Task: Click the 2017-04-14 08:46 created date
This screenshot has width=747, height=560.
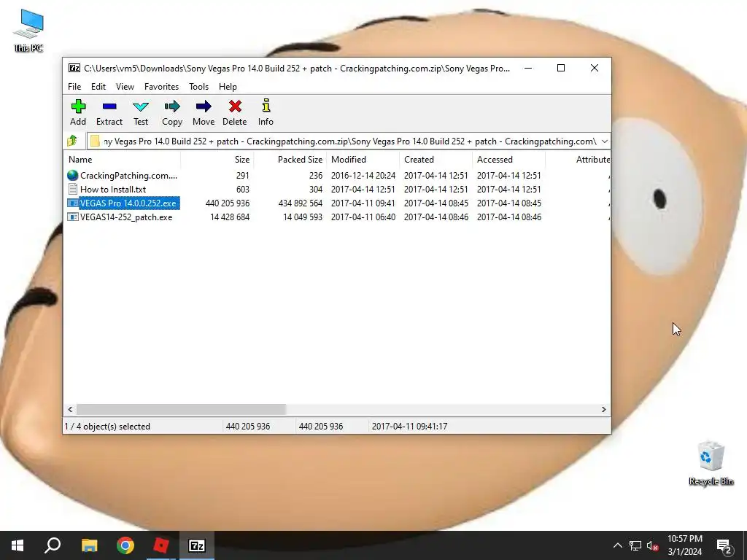Action: tap(436, 217)
